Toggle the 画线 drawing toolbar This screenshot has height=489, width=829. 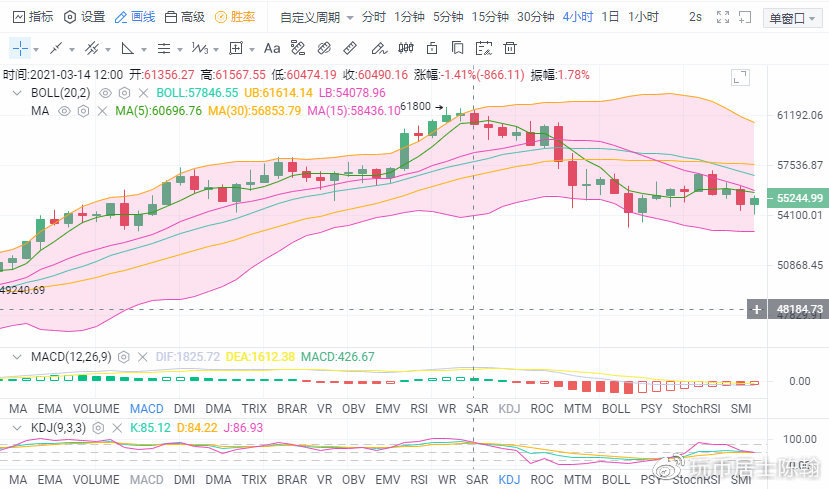[x=135, y=17]
